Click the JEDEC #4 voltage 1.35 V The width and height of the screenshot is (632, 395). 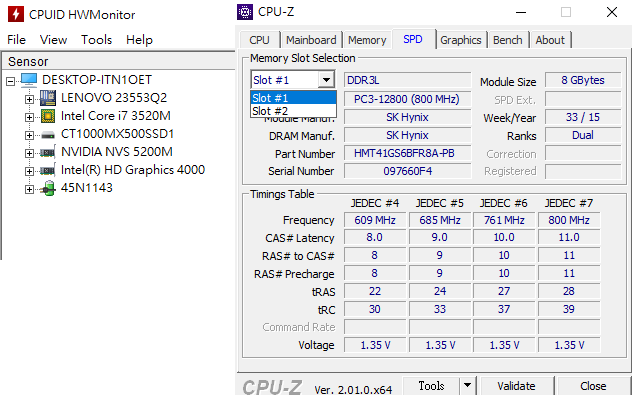pyautogui.click(x=375, y=345)
